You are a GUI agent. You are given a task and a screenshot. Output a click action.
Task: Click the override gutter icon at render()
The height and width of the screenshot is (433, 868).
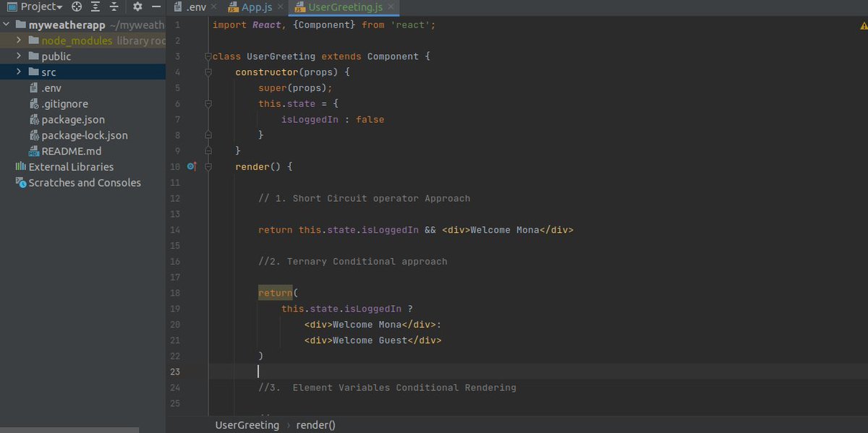click(192, 166)
